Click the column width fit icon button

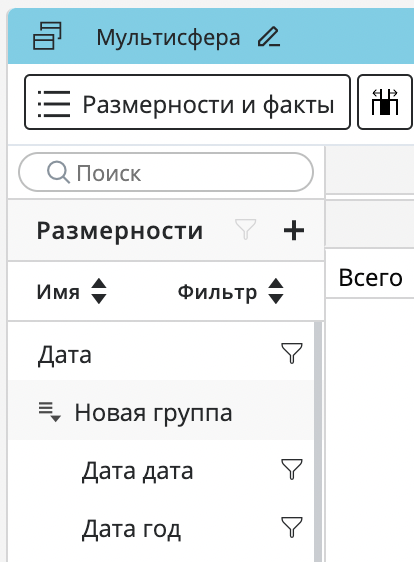click(x=385, y=102)
